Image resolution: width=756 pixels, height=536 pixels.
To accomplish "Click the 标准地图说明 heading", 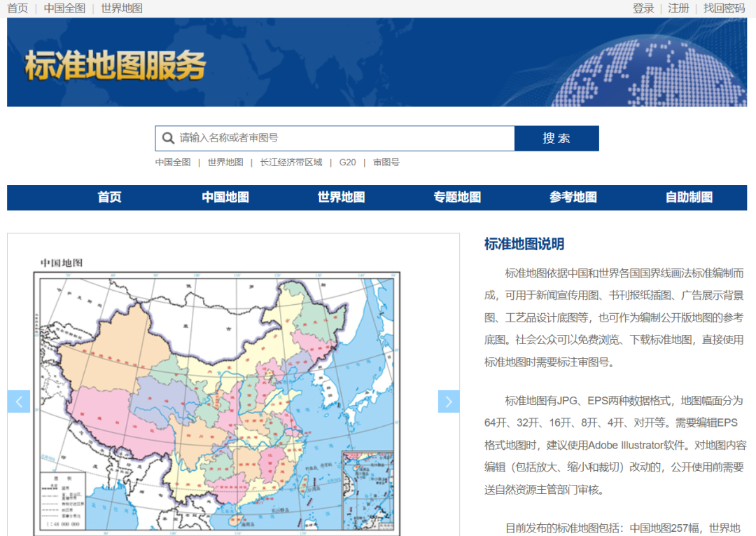I will (x=524, y=244).
